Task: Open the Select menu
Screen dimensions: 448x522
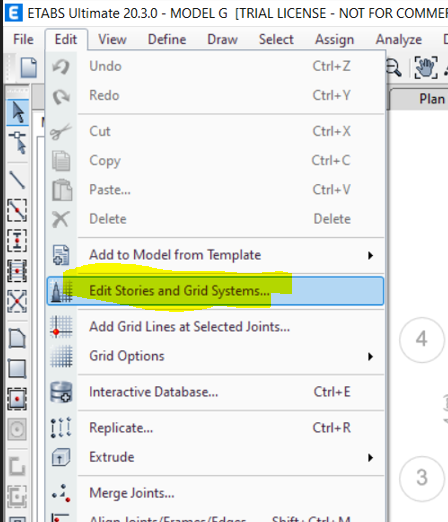Action: [276, 39]
